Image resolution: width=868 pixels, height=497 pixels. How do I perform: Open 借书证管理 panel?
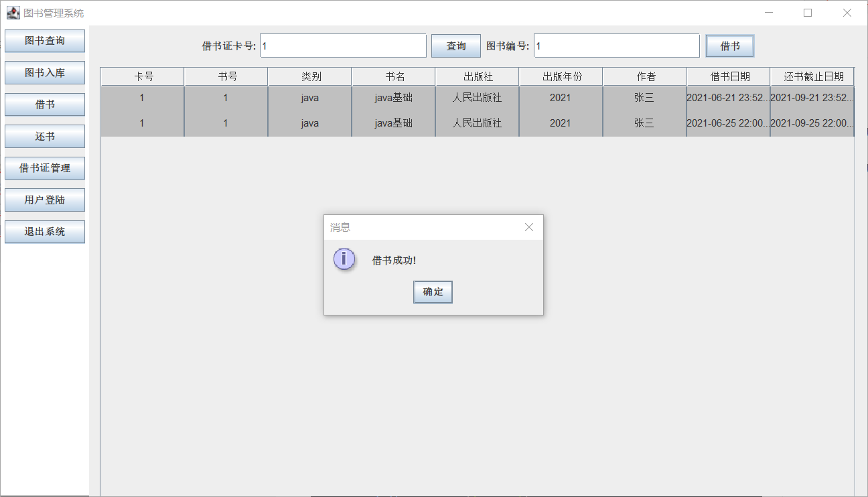pos(44,168)
